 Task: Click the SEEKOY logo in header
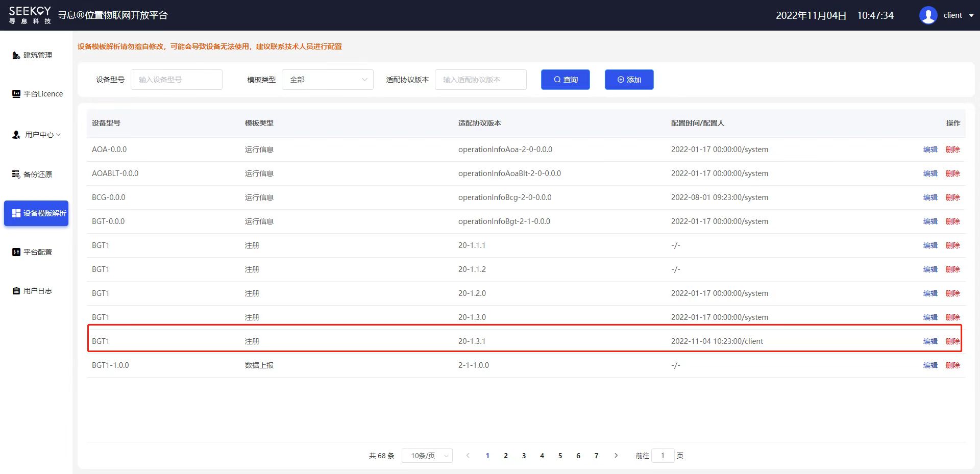pyautogui.click(x=30, y=15)
